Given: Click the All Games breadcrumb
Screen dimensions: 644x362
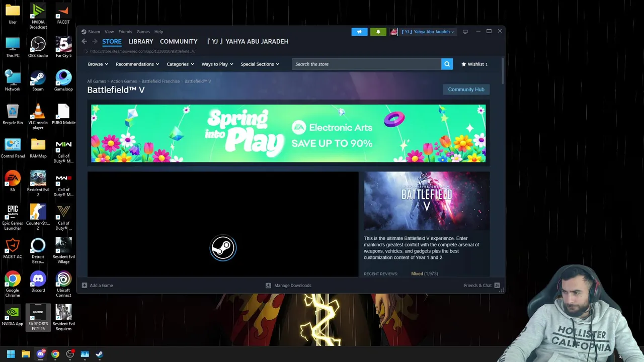Looking at the screenshot, I should coord(97,81).
